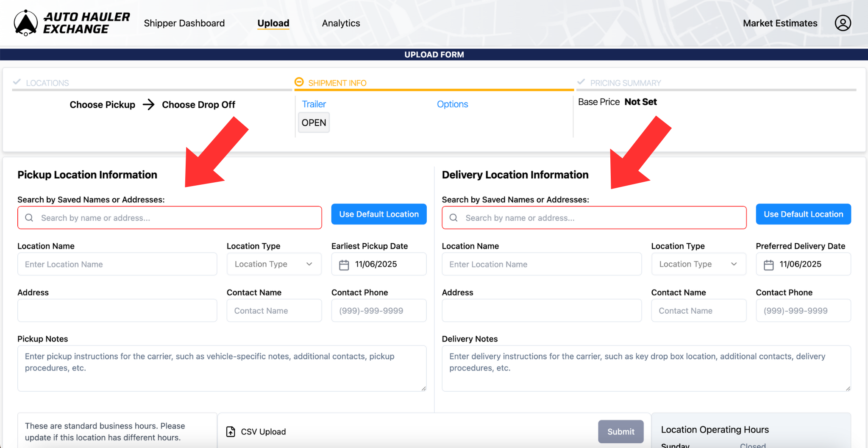Collapse Shipment Info using the minus icon
The height and width of the screenshot is (448, 868).
[x=299, y=82]
